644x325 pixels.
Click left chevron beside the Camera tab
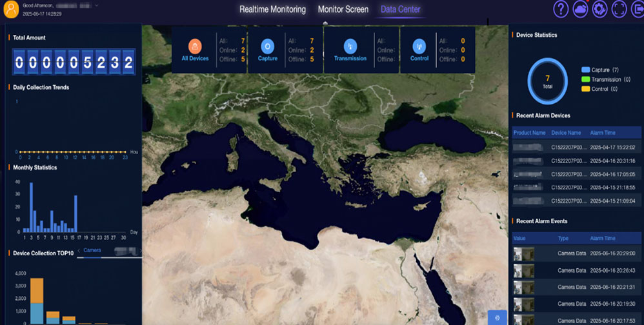[79, 250]
